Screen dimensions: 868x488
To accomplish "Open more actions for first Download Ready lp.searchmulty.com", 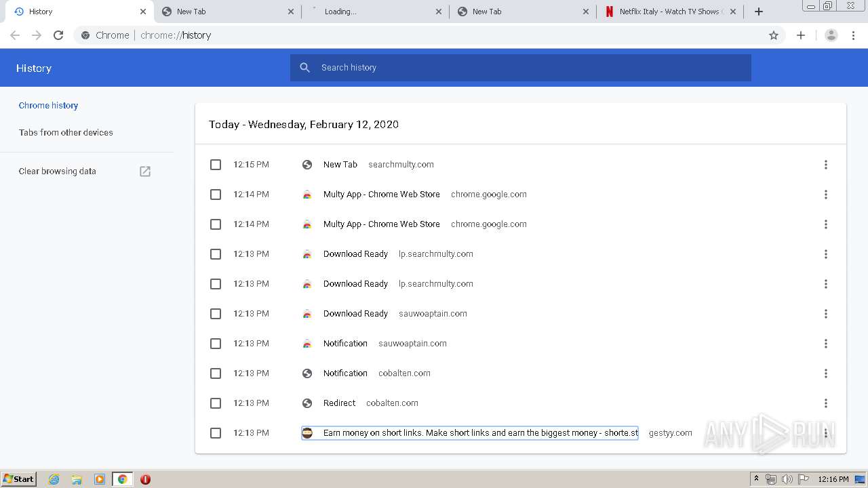I will pyautogui.click(x=826, y=254).
